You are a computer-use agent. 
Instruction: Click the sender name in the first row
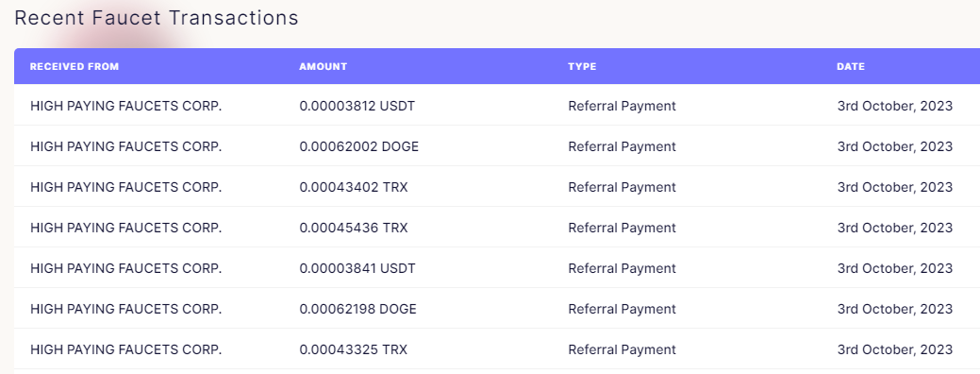[125, 106]
